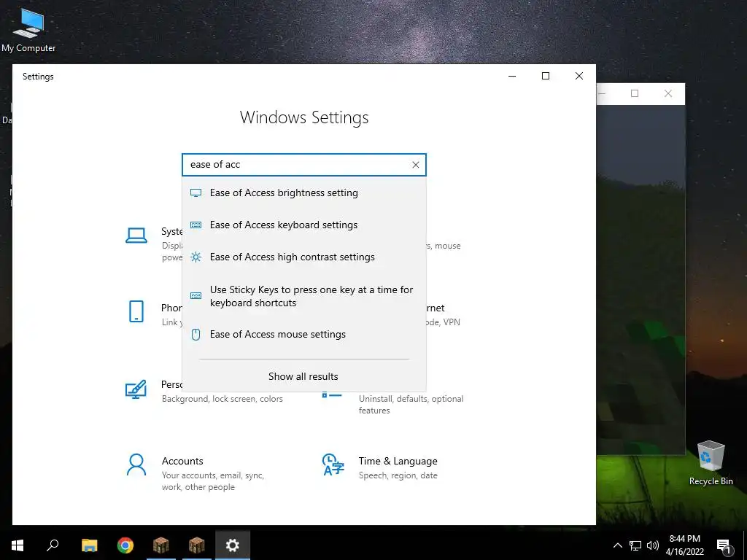Open the Action Center notification icon
Screen dimensions: 747x560
724,545
